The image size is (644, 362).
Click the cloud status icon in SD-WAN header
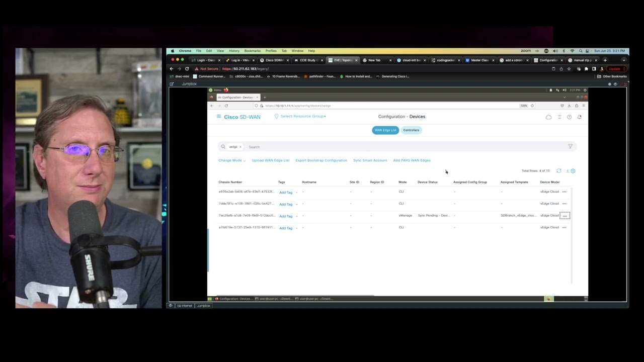(x=548, y=117)
